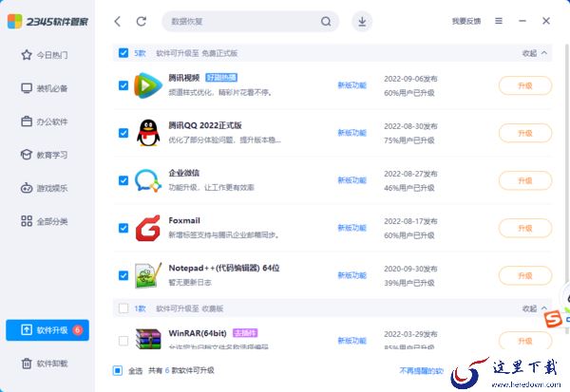The width and height of the screenshot is (570, 392).
Task: Click the 不再提醒的软件 link
Action: click(421, 370)
